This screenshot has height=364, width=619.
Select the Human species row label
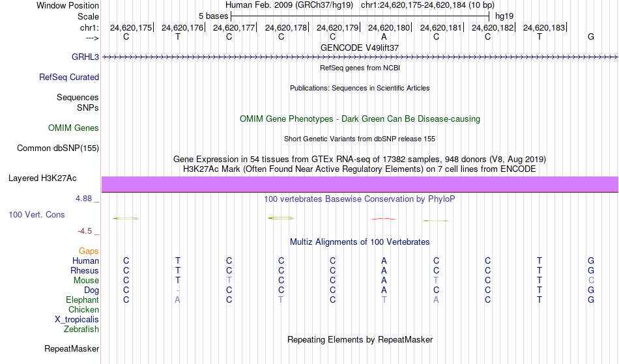pos(85,260)
